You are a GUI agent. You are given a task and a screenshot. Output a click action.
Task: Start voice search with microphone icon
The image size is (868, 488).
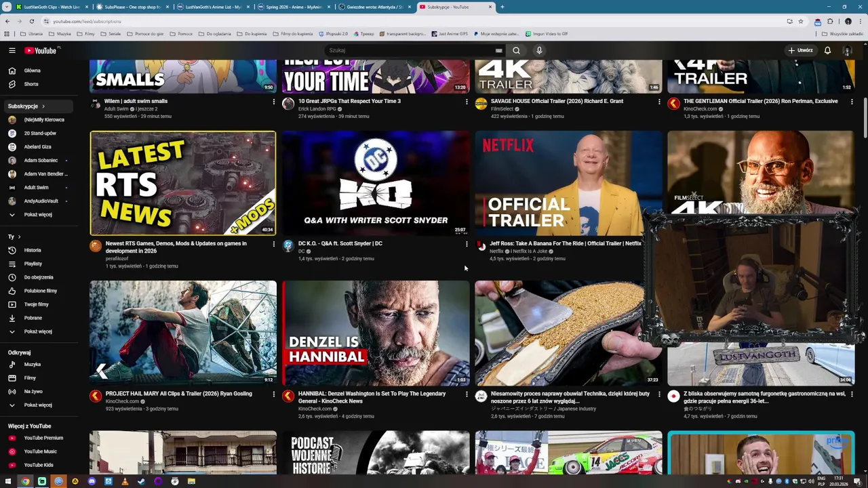(539, 50)
